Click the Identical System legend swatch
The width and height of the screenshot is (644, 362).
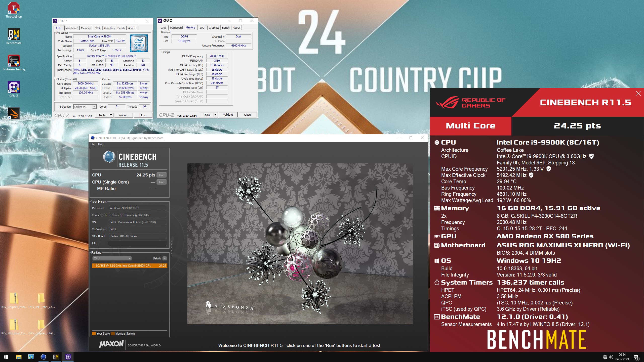pos(113,334)
